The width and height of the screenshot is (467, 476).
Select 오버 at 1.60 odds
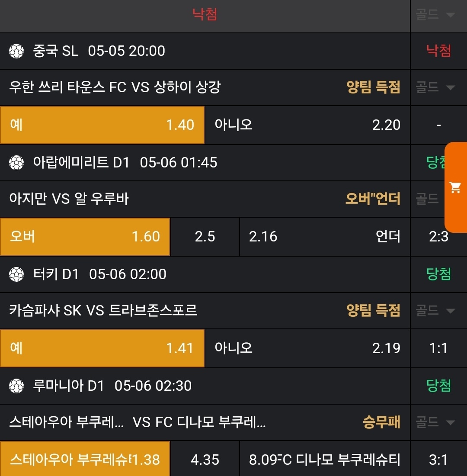85,237
